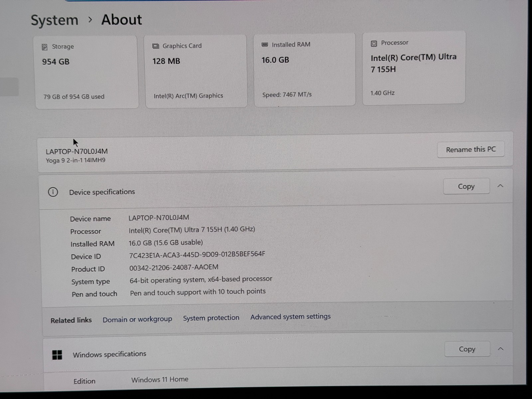Click the Product ID label
This screenshot has height=399, width=532.
coord(88,269)
